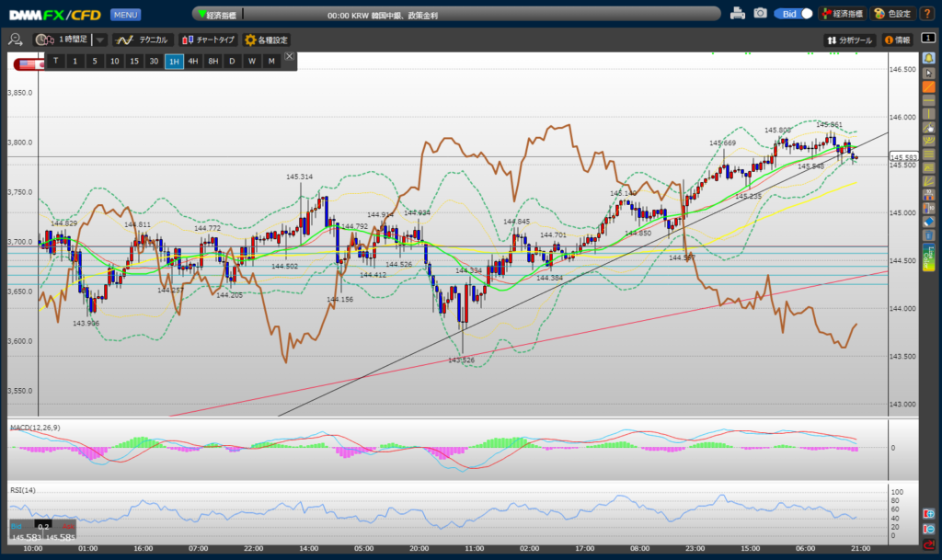Image resolution: width=942 pixels, height=560 pixels.
Task: Select the D daily timeframe
Action: (x=232, y=61)
